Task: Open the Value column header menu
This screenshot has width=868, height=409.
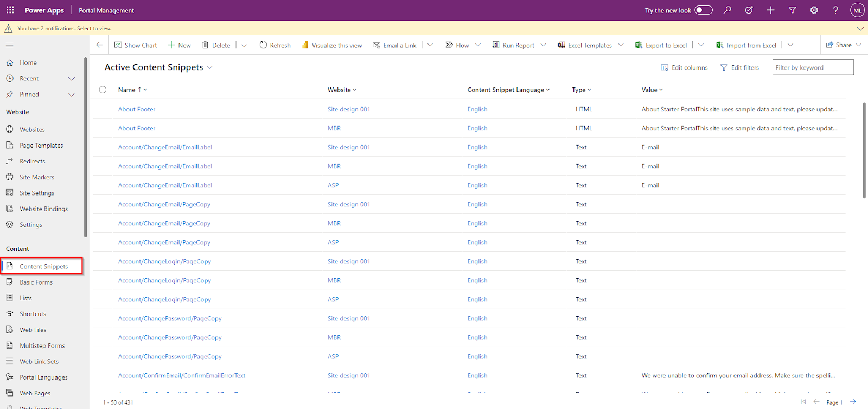Action: pyautogui.click(x=652, y=90)
